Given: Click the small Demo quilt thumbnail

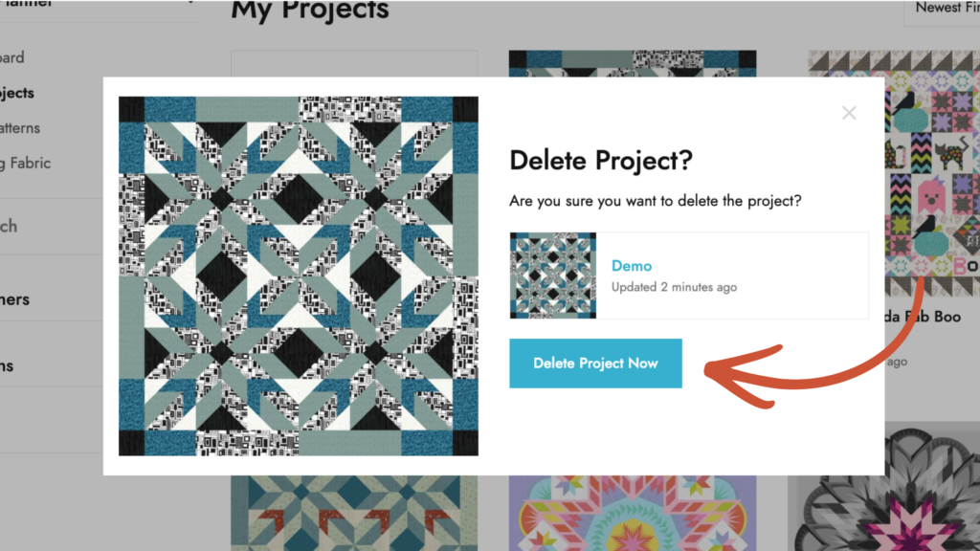Looking at the screenshot, I should [x=553, y=275].
